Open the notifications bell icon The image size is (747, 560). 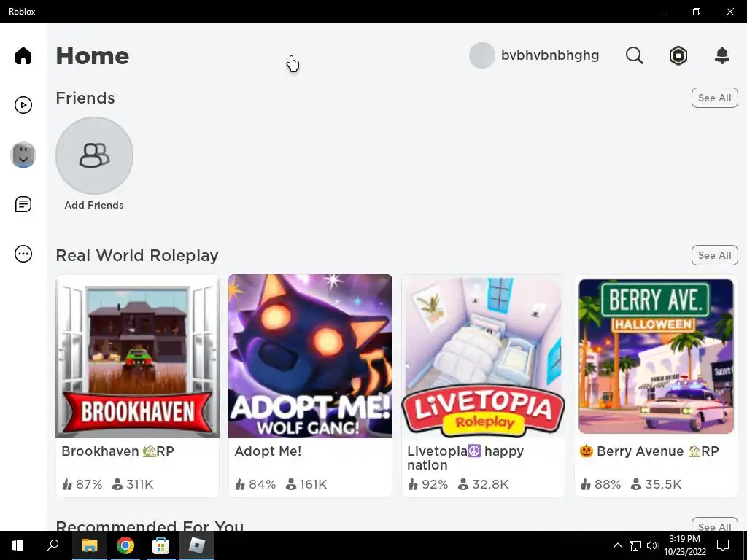point(722,55)
